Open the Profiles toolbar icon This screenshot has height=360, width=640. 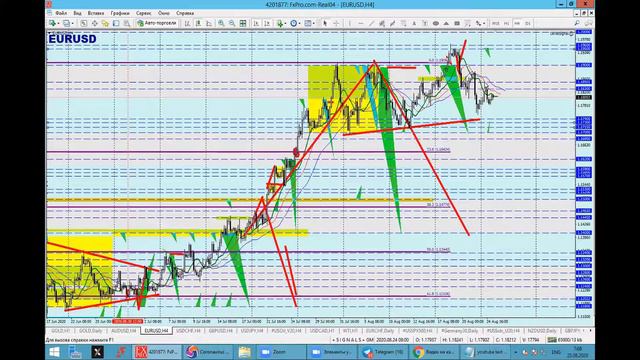pos(67,23)
